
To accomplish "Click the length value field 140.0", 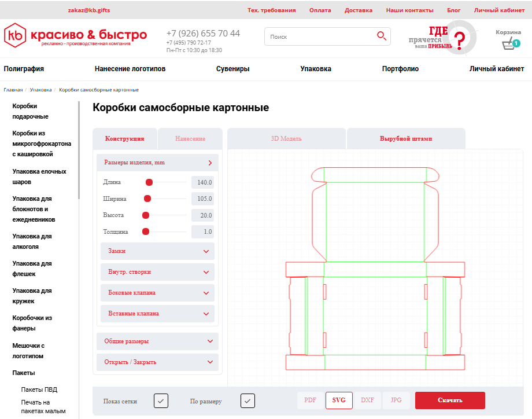I will click(202, 182).
